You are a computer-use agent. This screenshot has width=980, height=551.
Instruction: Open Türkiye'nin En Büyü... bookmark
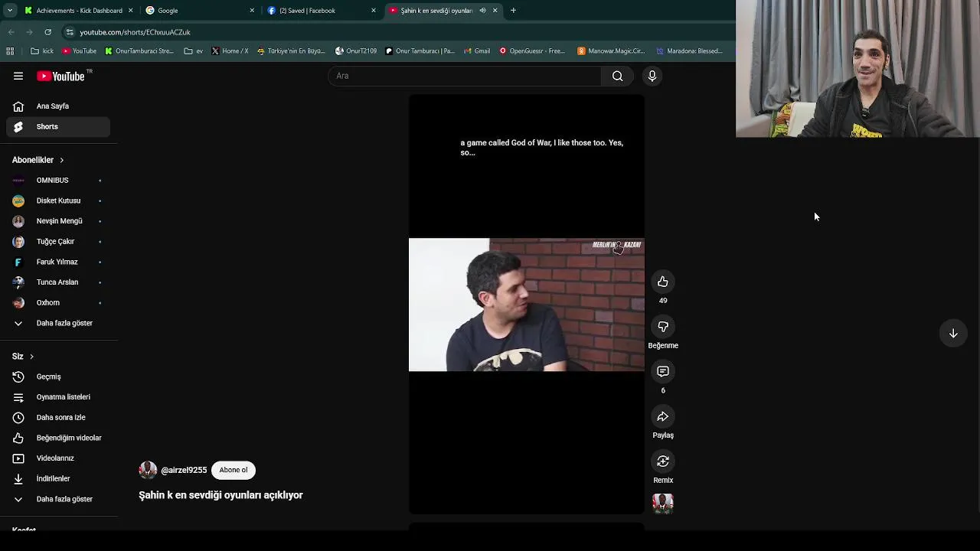click(291, 51)
